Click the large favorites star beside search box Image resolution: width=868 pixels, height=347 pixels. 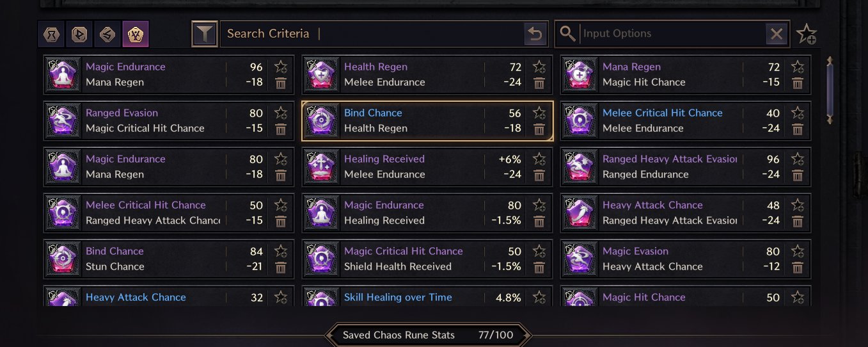pos(807,34)
